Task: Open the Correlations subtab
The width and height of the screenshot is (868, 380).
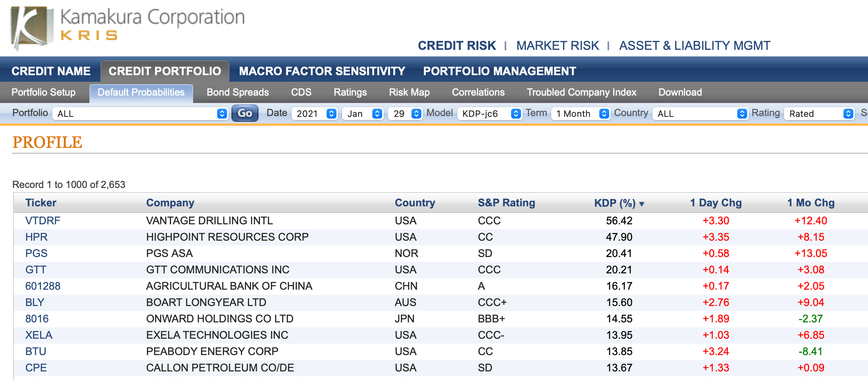Action: (x=478, y=92)
